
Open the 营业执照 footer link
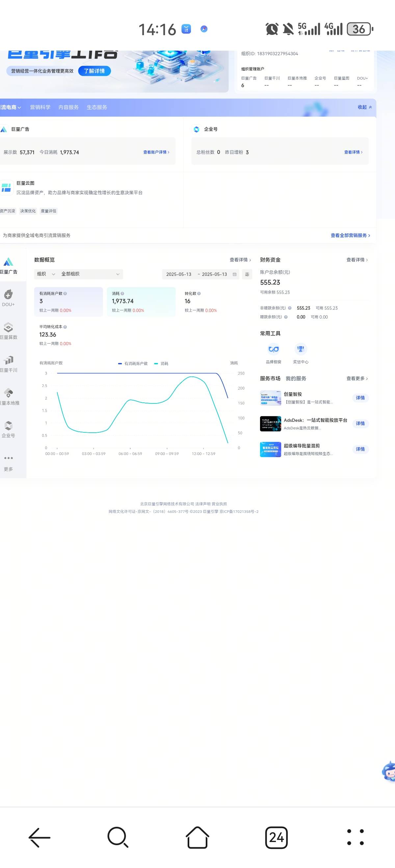pos(219,504)
